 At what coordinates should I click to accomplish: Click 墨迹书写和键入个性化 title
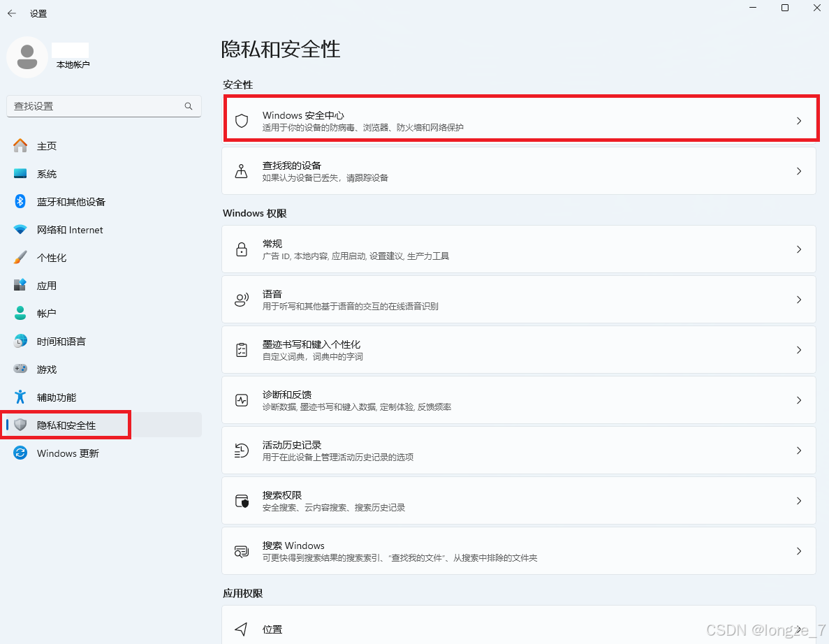point(311,344)
